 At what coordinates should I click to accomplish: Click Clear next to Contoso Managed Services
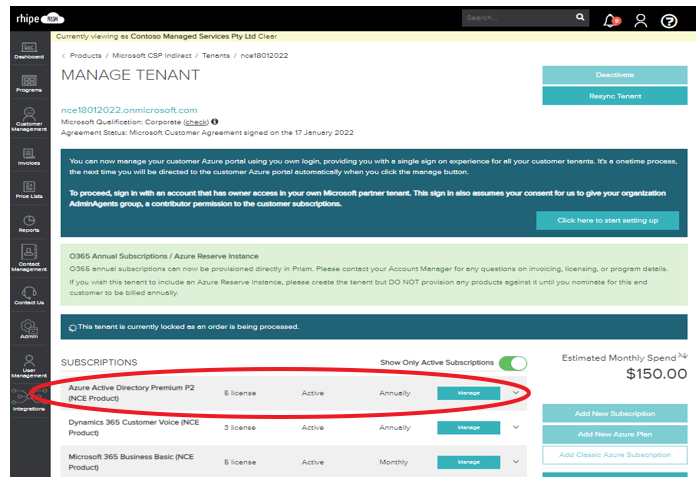pyautogui.click(x=267, y=37)
